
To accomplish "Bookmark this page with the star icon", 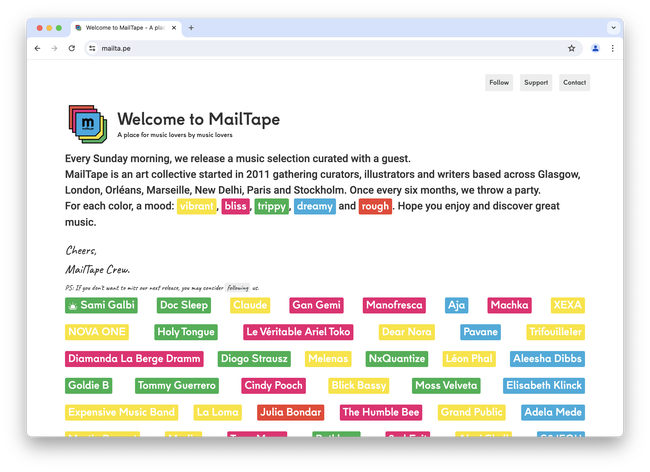I will coord(571,48).
